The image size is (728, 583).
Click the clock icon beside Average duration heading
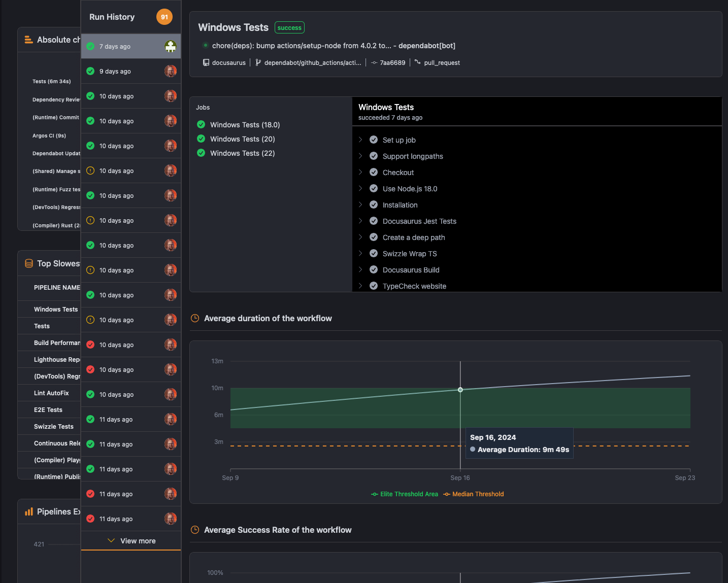coord(195,318)
